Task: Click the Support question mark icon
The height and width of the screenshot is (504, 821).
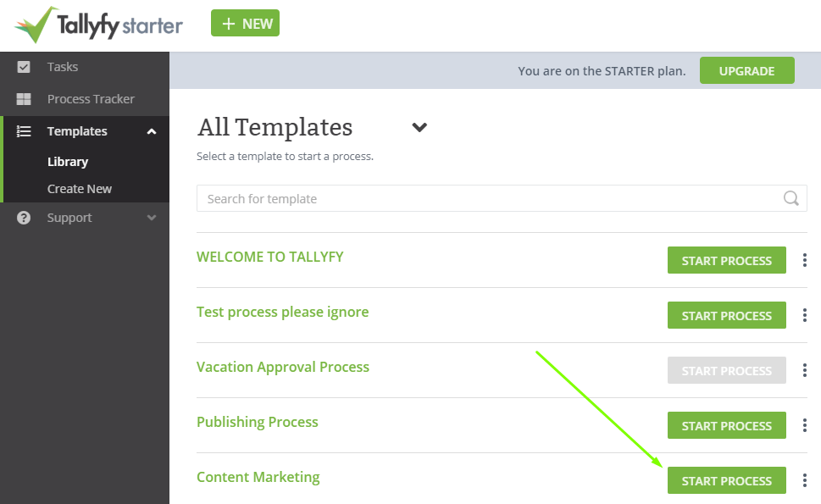Action: [x=24, y=218]
